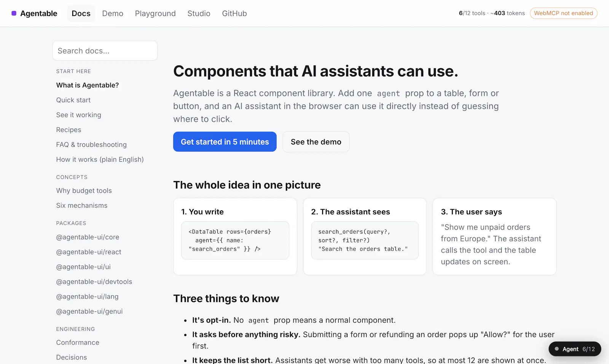The image size is (609, 364).
Task: Click the 'Three things to know' heading
Action: pos(226,299)
